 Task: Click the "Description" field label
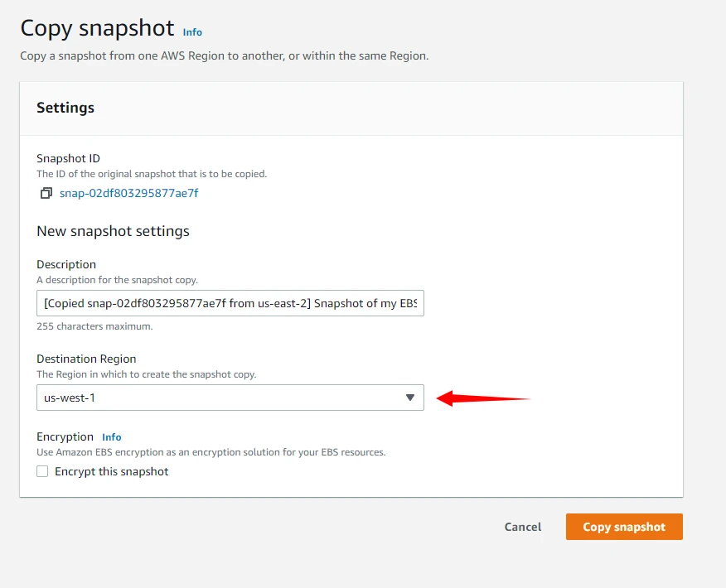pyautogui.click(x=66, y=264)
